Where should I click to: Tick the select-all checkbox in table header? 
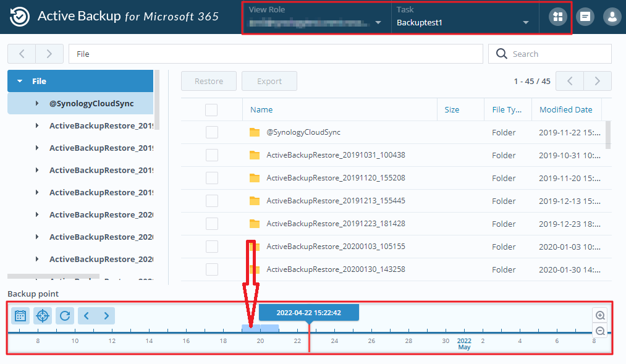point(211,110)
